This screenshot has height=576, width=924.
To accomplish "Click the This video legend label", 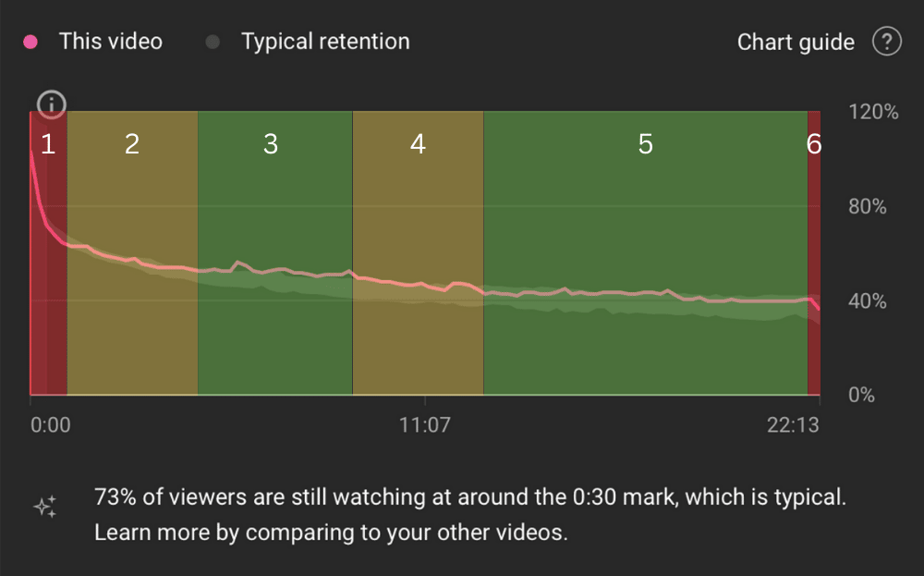I will (x=111, y=42).
